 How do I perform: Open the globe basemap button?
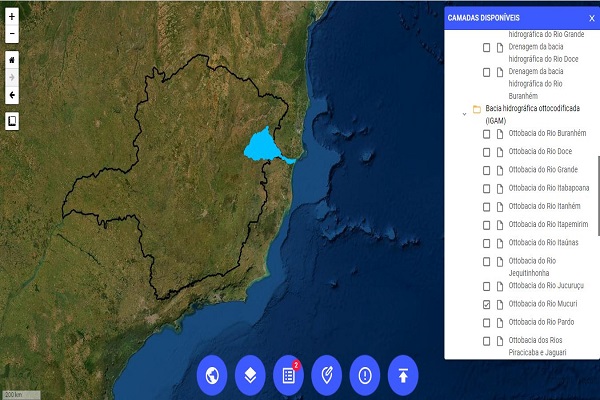[x=212, y=376]
